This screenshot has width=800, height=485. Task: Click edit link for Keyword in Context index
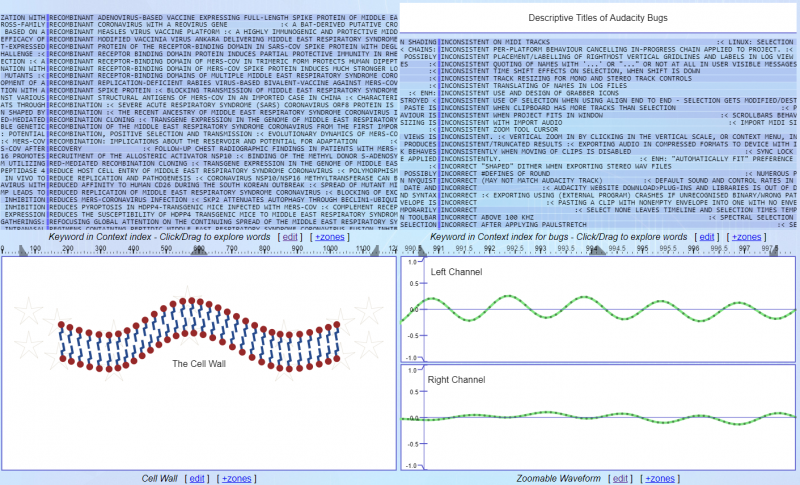[x=289, y=236]
